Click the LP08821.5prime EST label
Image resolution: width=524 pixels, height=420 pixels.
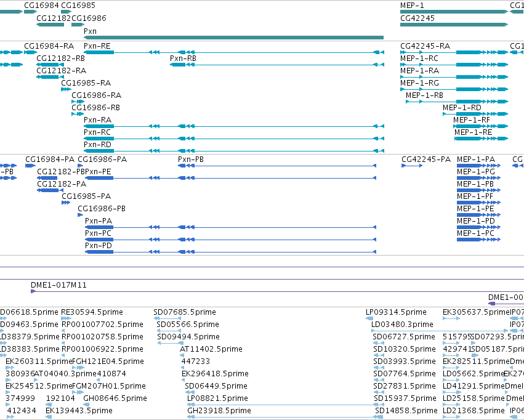coord(217,398)
